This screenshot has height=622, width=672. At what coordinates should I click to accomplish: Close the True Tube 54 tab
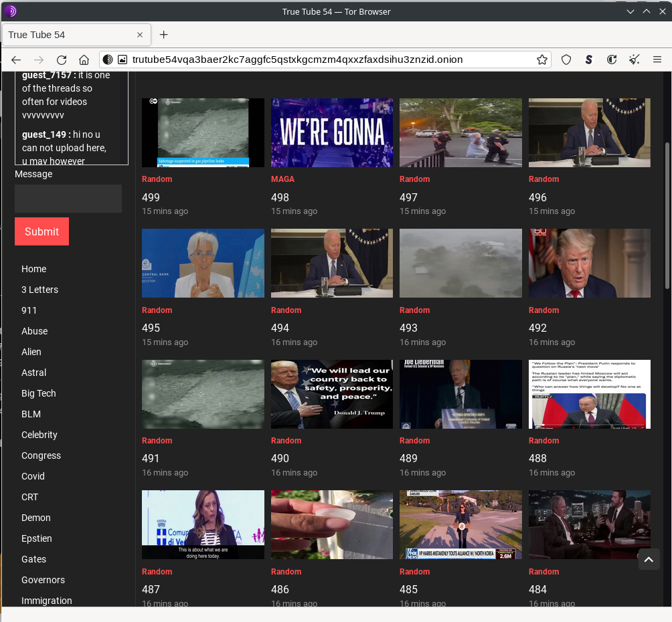pyautogui.click(x=140, y=35)
